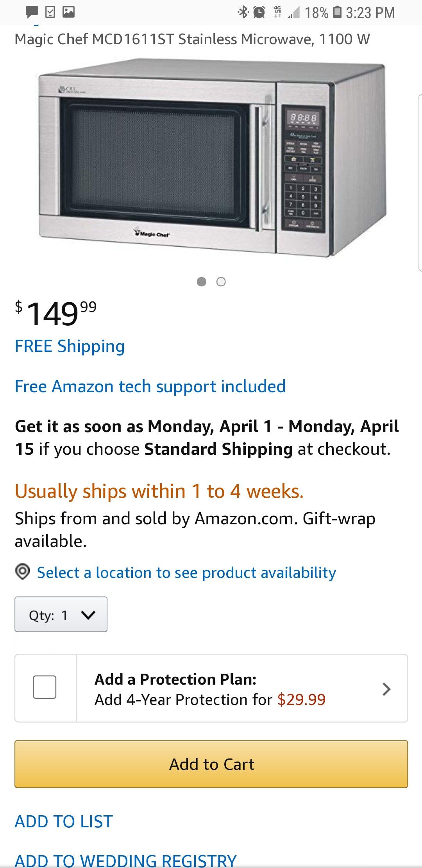Viewport: 422px width, 868px height.
Task: Select a location to see product availability
Action: point(186,573)
